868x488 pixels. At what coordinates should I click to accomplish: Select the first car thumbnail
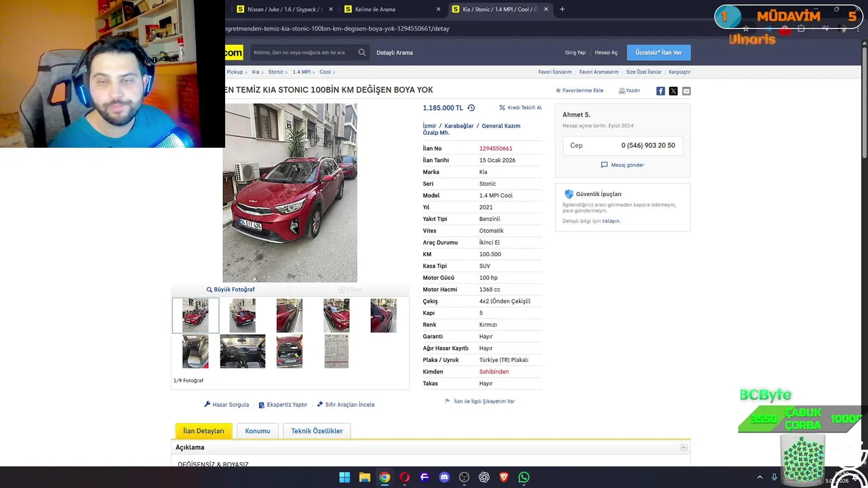[195, 315]
